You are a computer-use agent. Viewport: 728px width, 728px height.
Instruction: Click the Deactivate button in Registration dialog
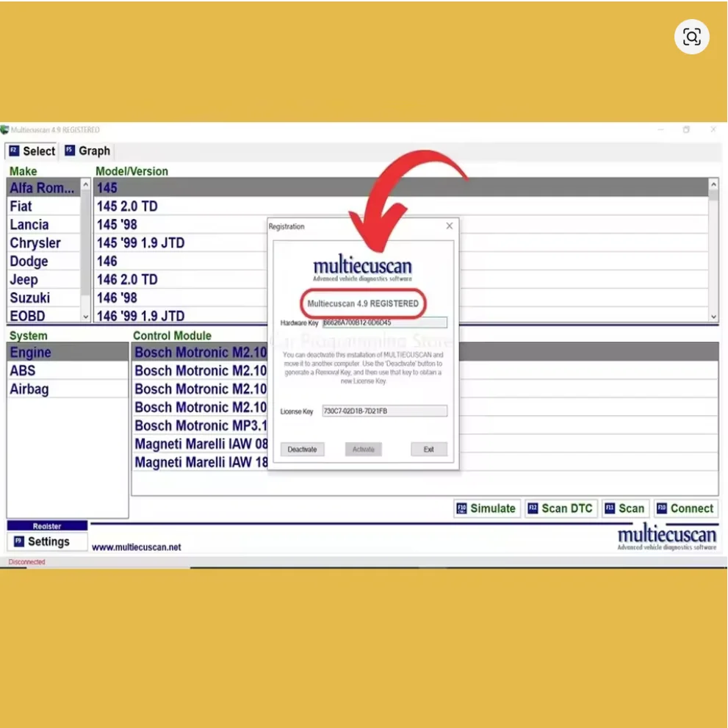(302, 449)
